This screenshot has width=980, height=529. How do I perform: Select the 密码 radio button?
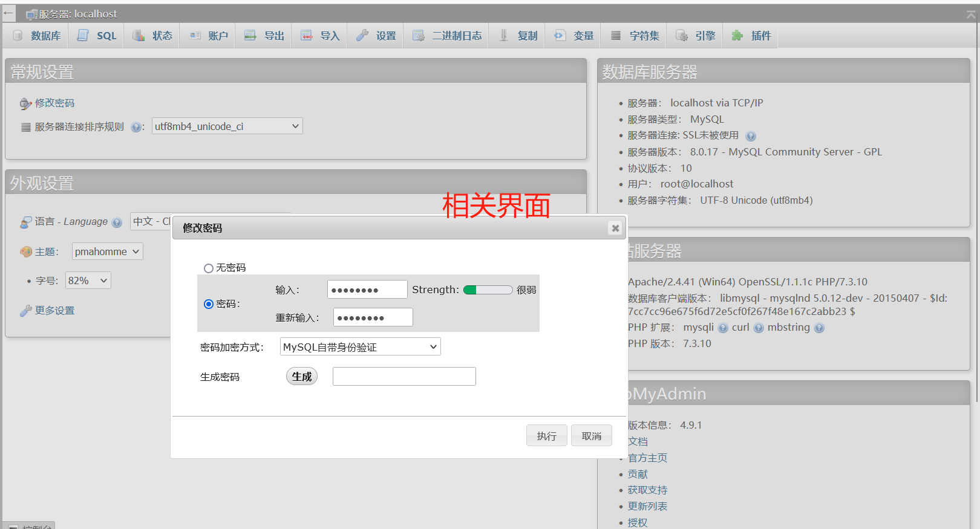(209, 304)
